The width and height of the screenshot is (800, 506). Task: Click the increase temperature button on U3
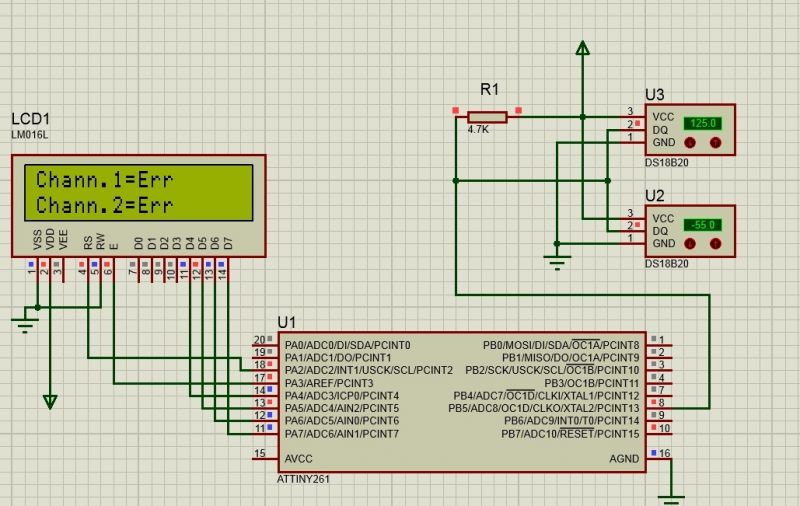[715, 144]
